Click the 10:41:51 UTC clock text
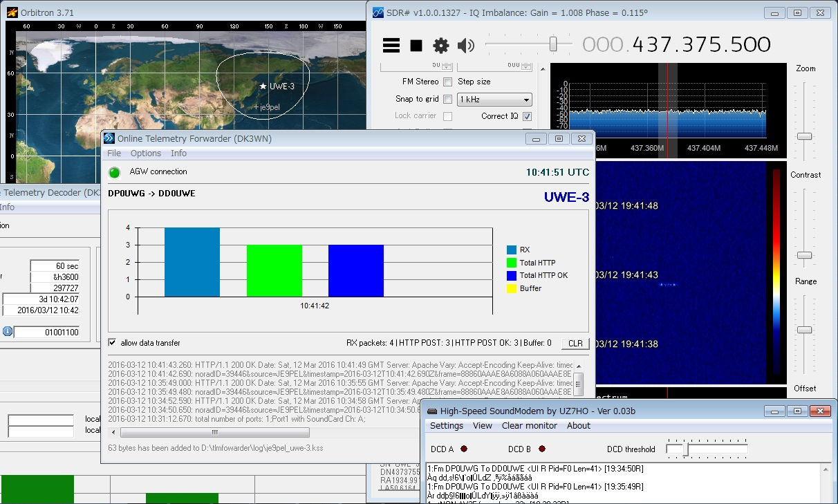The width and height of the screenshot is (838, 504). [x=557, y=172]
